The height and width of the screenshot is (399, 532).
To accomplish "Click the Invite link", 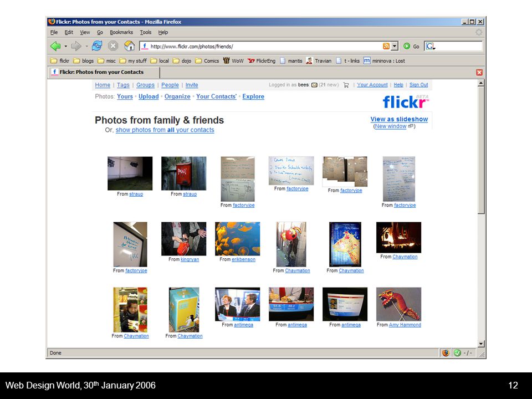I will point(192,85).
